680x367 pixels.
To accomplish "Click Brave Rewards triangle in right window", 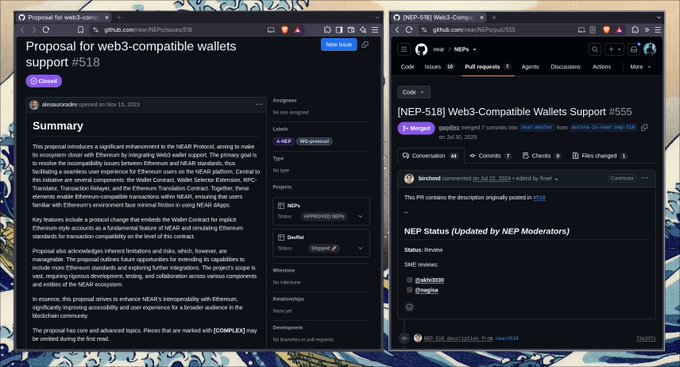I will (x=619, y=29).
